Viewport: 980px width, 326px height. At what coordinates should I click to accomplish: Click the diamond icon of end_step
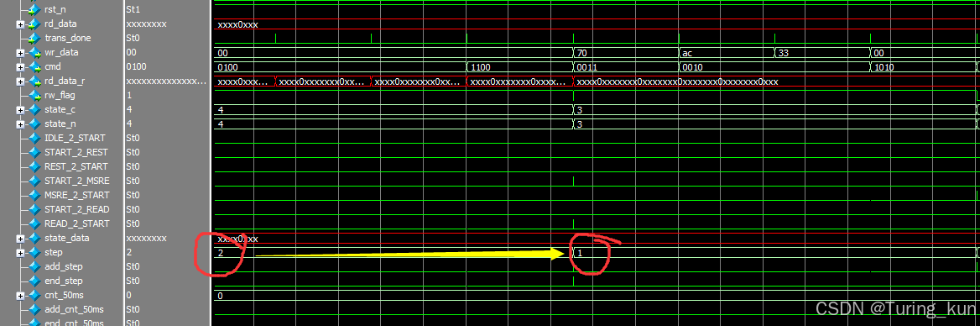tap(34, 281)
